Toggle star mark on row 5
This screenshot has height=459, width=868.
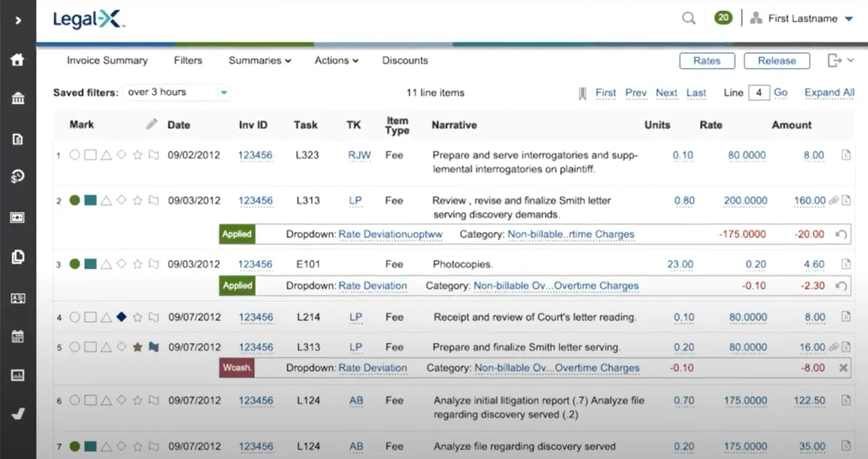point(137,347)
